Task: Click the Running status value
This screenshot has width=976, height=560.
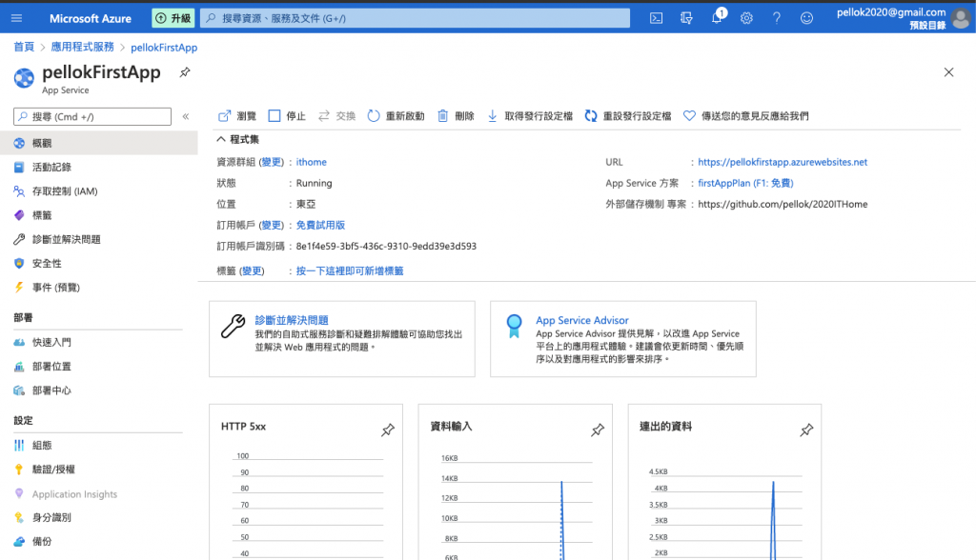Action: coord(314,183)
